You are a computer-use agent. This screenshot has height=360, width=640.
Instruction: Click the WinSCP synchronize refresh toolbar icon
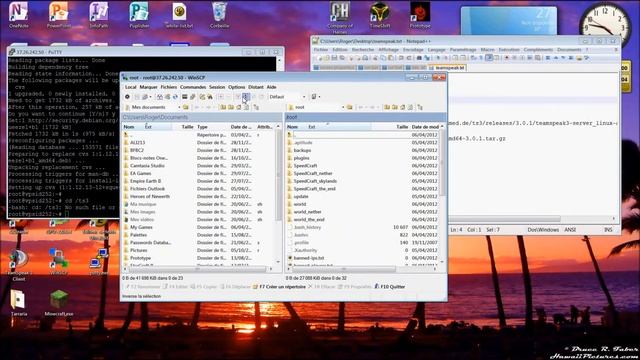pos(175,97)
